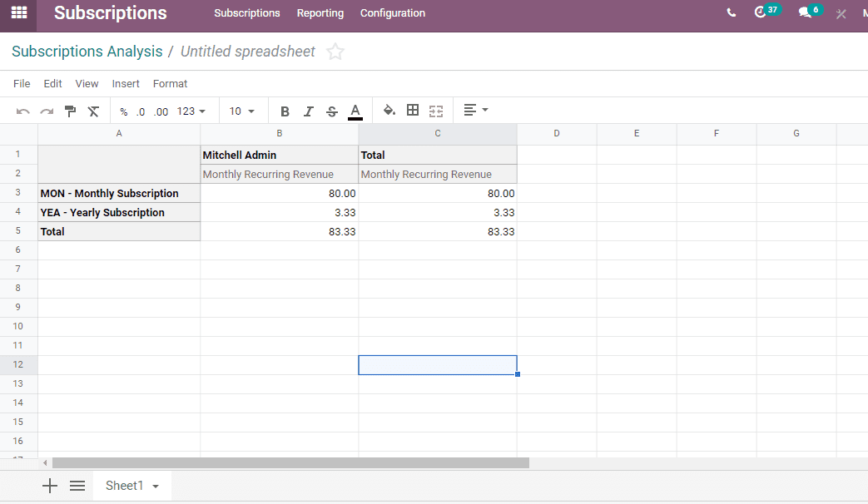The height and width of the screenshot is (504, 868).
Task: Click the Undo icon
Action: point(23,110)
